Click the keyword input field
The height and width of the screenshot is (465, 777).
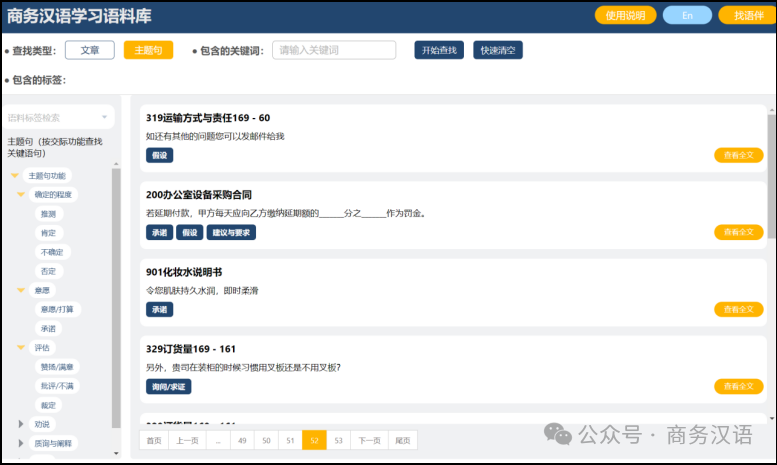point(334,50)
